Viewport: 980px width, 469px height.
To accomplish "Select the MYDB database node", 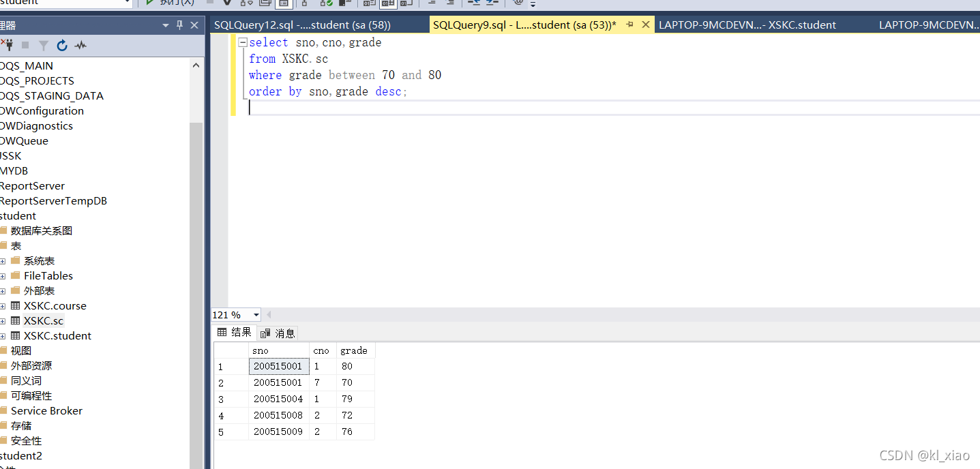I will (x=14, y=171).
